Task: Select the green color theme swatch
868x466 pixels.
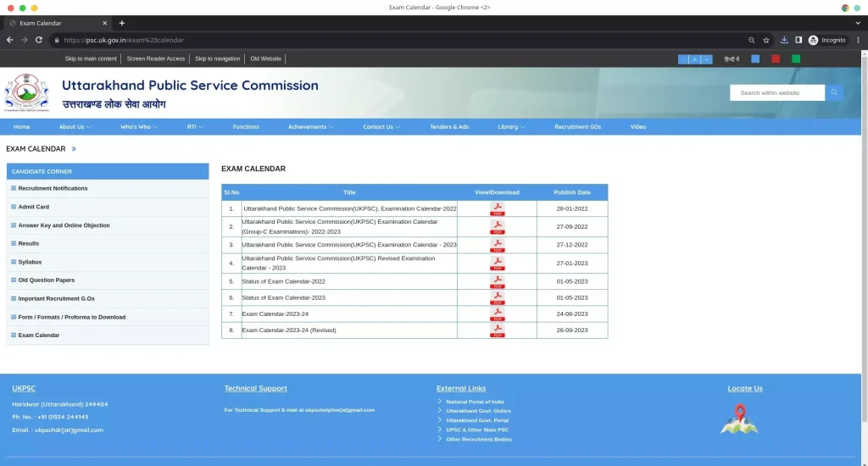Action: (795, 58)
